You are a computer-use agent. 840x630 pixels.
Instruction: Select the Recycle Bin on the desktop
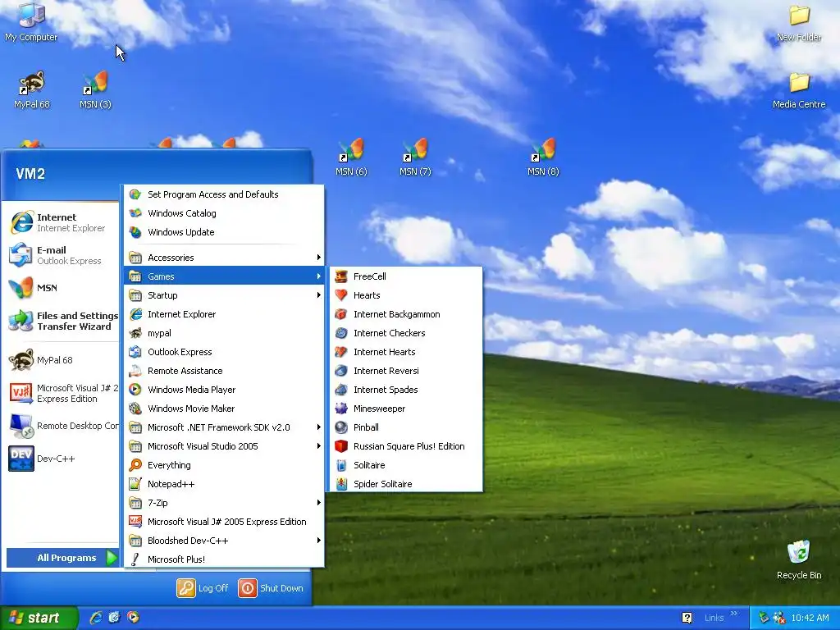coord(799,559)
